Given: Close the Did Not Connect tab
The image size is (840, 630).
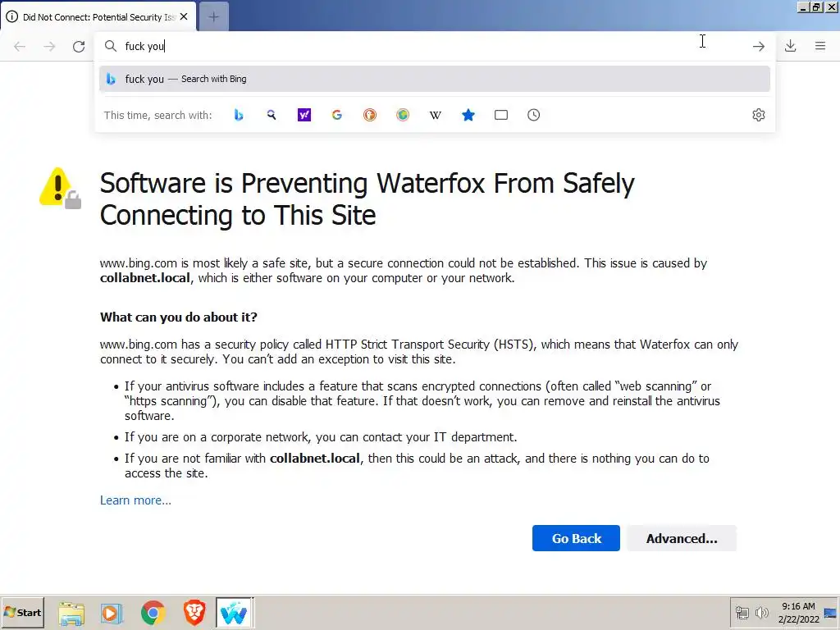Looking at the screenshot, I should coord(184,16).
